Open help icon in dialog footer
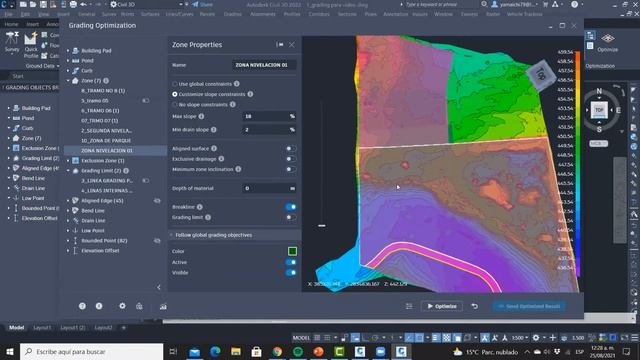 tap(82, 306)
